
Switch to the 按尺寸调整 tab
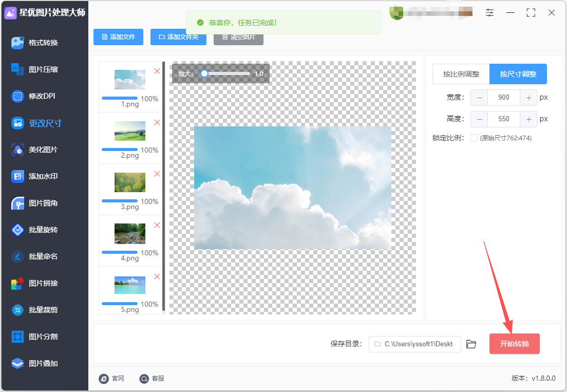(518, 74)
